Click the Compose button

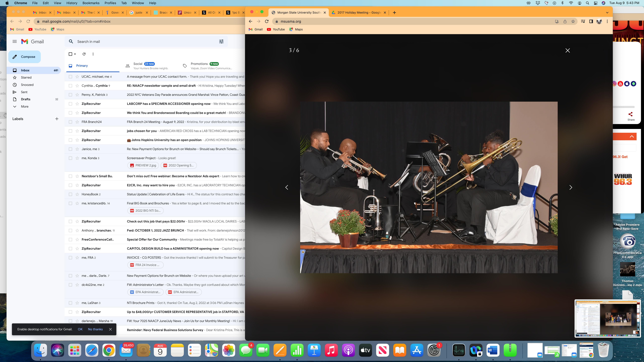(x=25, y=57)
